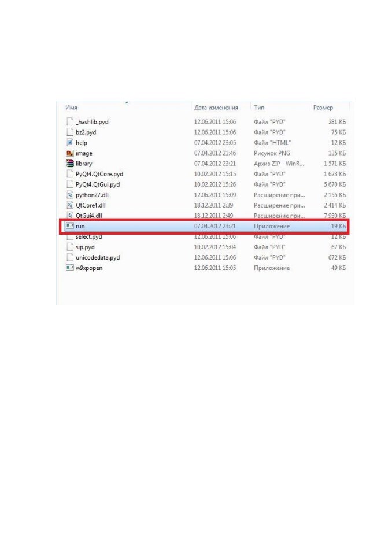The height and width of the screenshot is (555, 392).
Task: Select the file name QtCore4.dll
Action: [x=91, y=205]
